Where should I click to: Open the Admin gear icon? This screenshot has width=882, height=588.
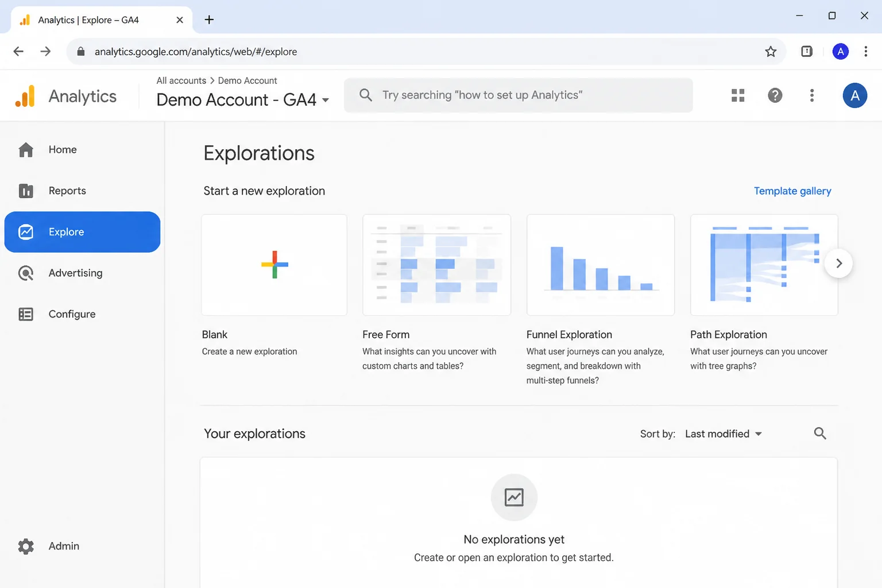(x=26, y=546)
